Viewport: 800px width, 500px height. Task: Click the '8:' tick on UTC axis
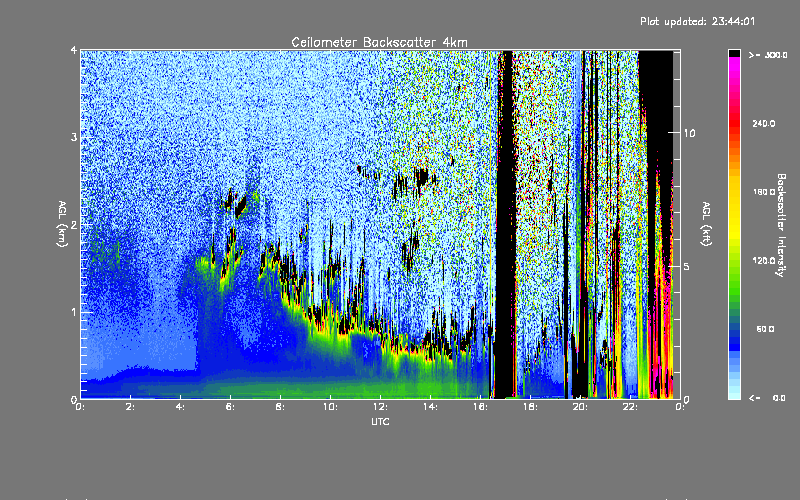280,407
